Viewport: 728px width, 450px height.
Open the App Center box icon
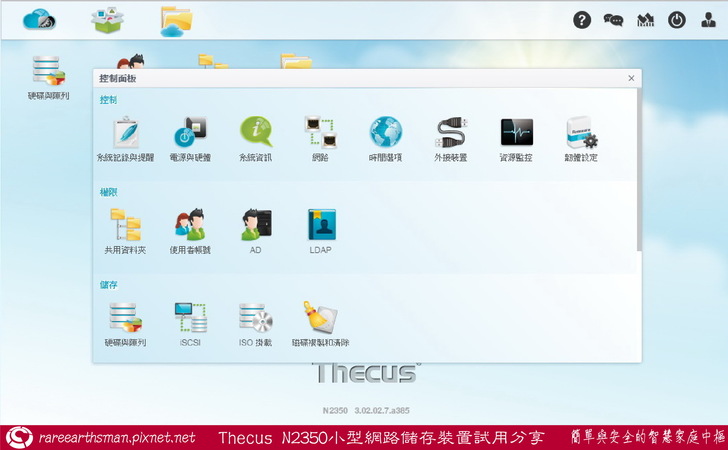tap(107, 20)
